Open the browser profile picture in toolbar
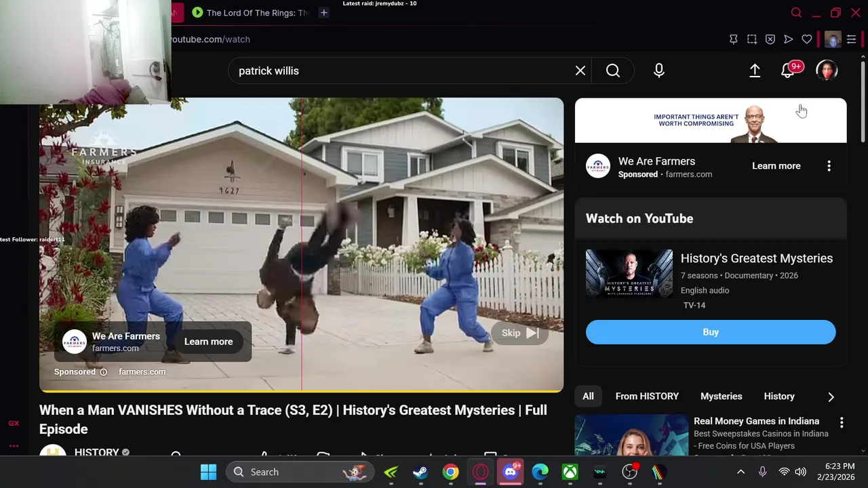868x488 pixels. pyautogui.click(x=833, y=39)
